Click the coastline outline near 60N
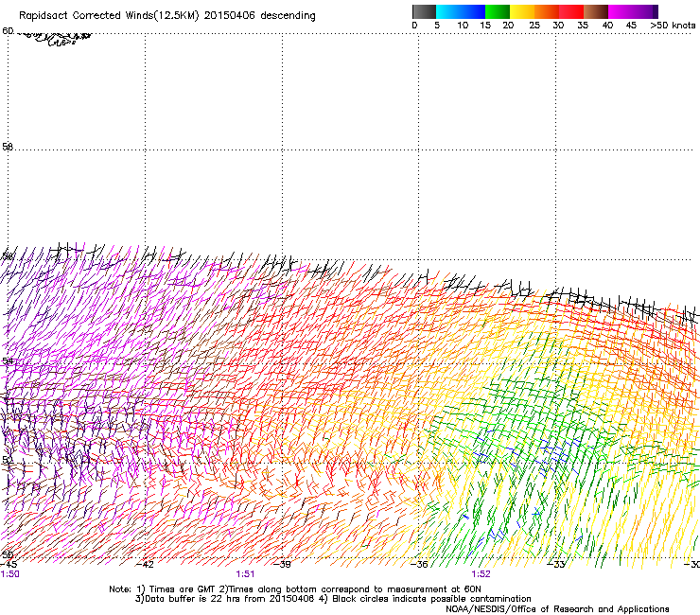700x615 pixels. [53, 38]
